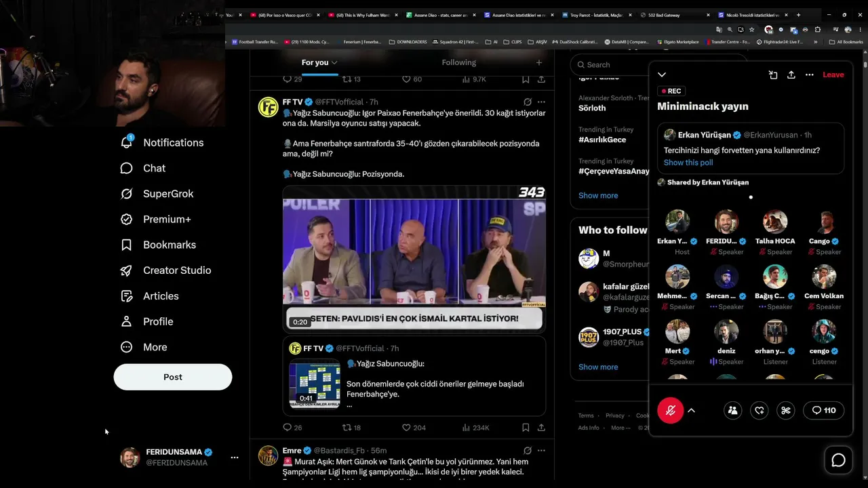This screenshot has height=488, width=868.
Task: Bookmark the FF TV post with 204 likes
Action: coord(526,428)
